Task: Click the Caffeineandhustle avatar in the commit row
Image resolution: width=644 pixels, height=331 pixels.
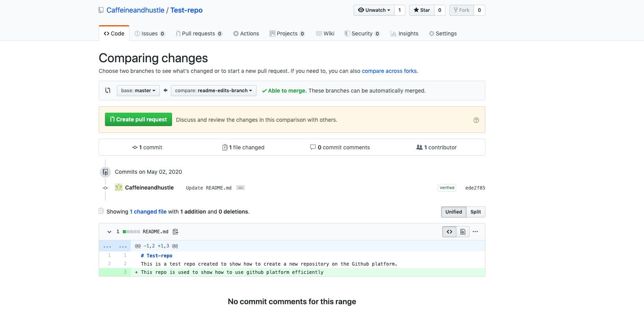Action: (119, 188)
